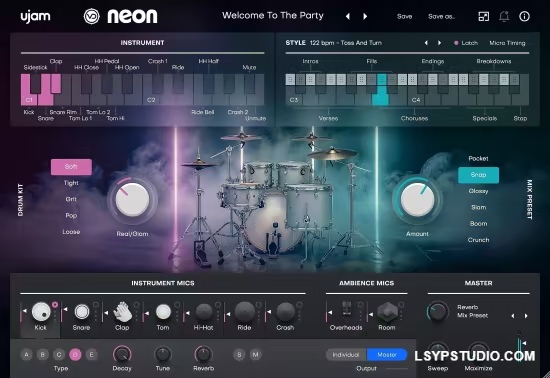Choose the Boom mix preset
550x378 pixels.
click(x=478, y=224)
